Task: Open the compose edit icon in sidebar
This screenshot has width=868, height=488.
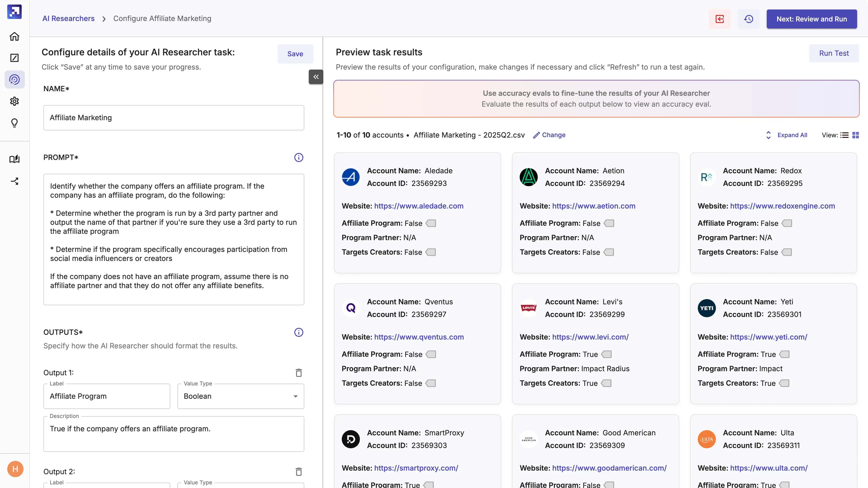Action: tap(14, 58)
